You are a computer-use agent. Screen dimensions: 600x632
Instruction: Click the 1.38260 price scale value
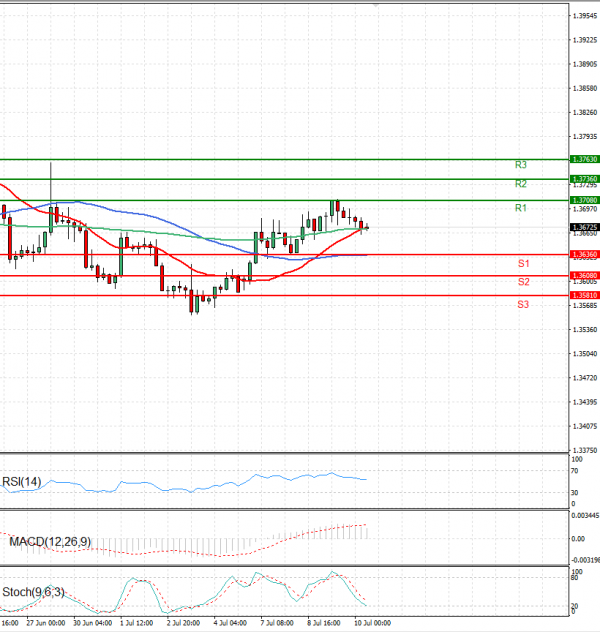(585, 112)
